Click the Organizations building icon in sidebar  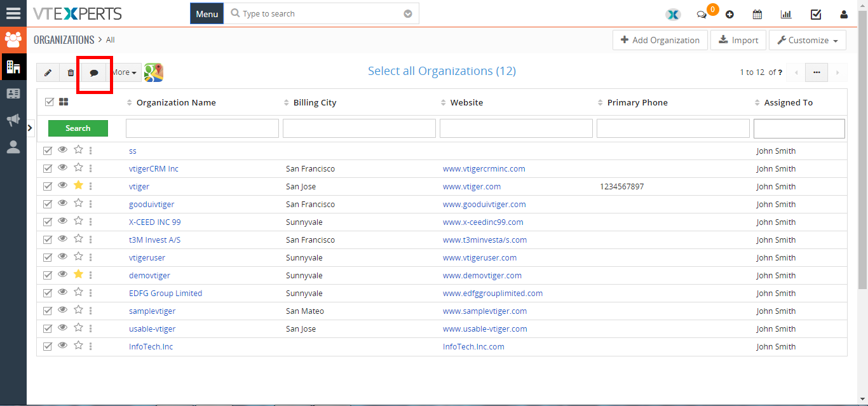pyautogui.click(x=13, y=66)
